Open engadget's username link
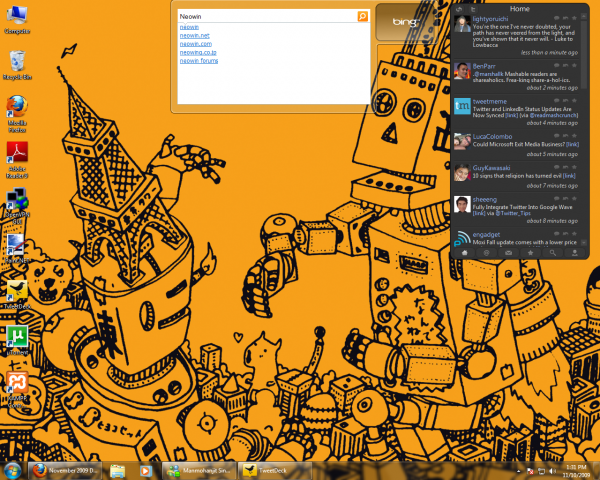 coord(486,235)
